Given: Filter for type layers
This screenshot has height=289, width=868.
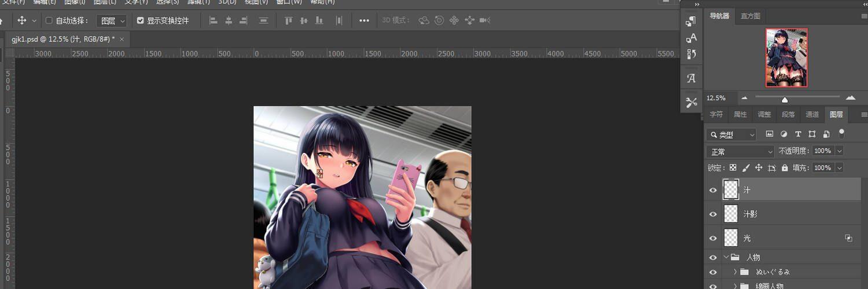Looking at the screenshot, I should [798, 134].
